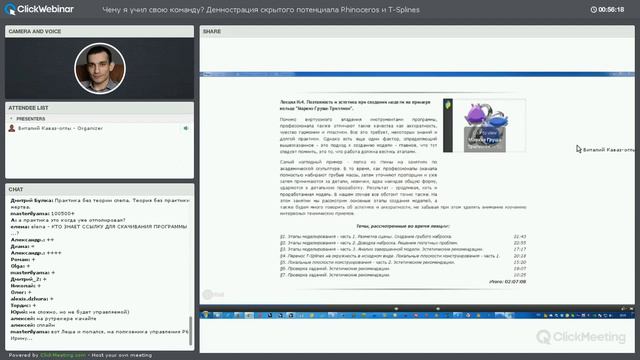
Task: Click the ClickWebinar logo
Action: pos(39,9)
